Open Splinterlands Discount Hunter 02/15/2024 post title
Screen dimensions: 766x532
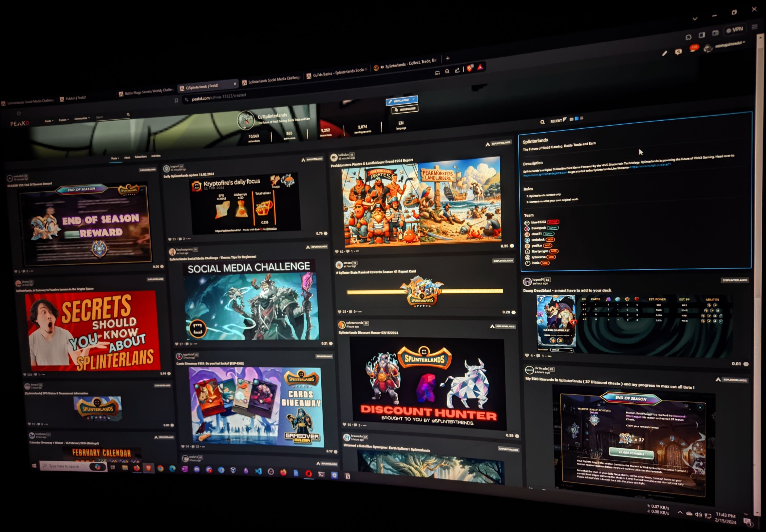coord(368,333)
